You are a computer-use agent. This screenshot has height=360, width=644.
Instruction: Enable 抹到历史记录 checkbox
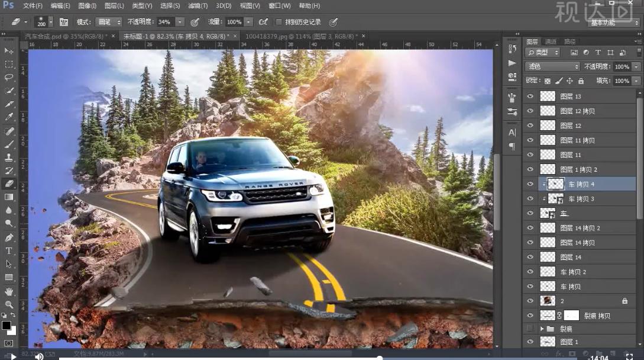279,22
